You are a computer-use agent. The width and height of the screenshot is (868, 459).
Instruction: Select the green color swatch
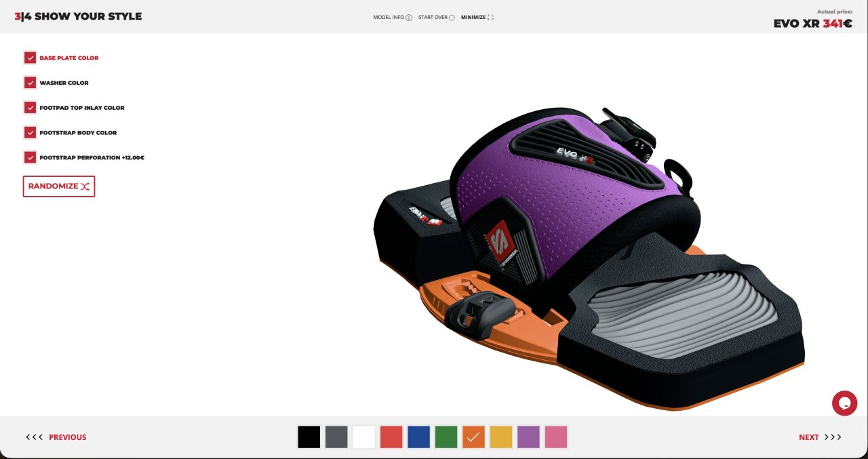(446, 437)
